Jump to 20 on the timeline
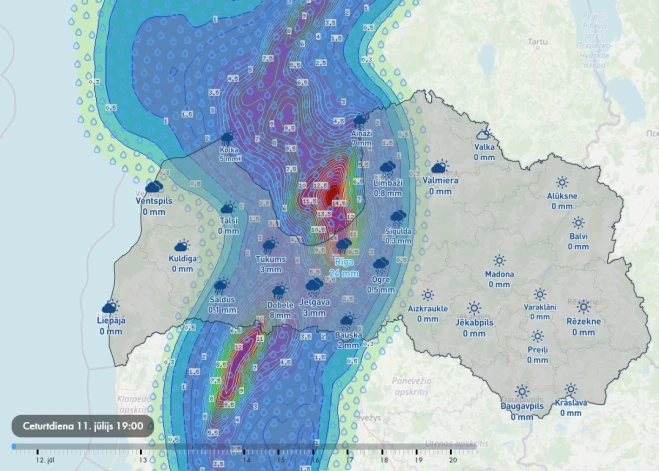The image size is (659, 471). (x=453, y=461)
